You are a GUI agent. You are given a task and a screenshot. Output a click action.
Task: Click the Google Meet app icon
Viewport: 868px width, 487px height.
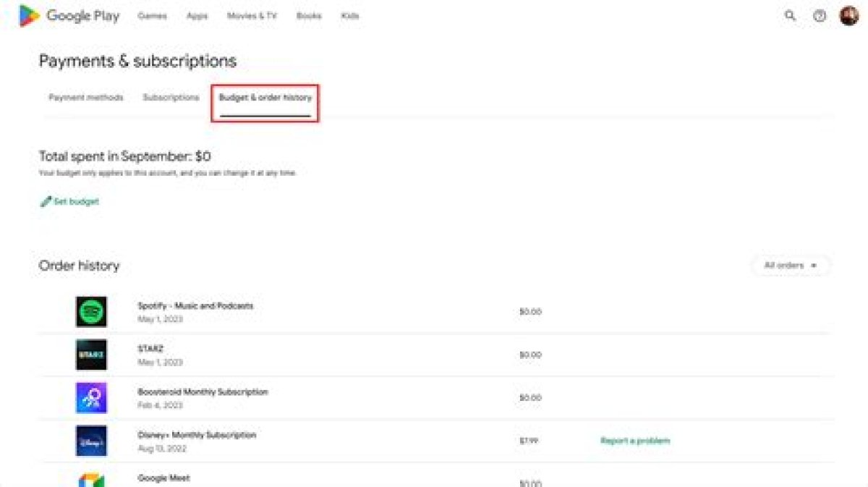click(x=91, y=480)
